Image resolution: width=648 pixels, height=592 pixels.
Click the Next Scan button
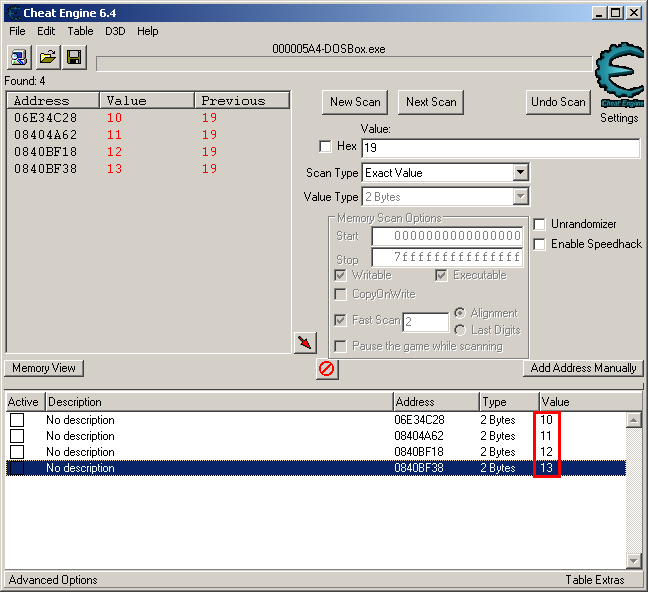[x=431, y=102]
